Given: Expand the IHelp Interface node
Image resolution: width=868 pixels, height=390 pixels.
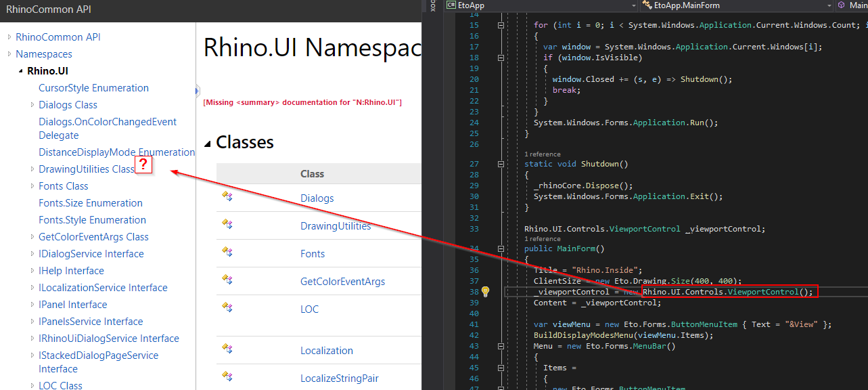Looking at the screenshot, I should coord(32,271).
